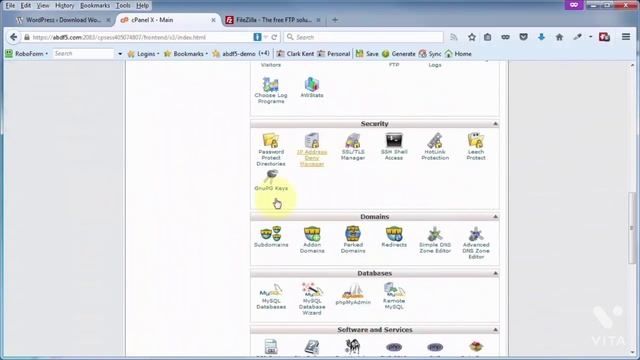
Task: Open phpMyAdmin
Action: coord(353,294)
